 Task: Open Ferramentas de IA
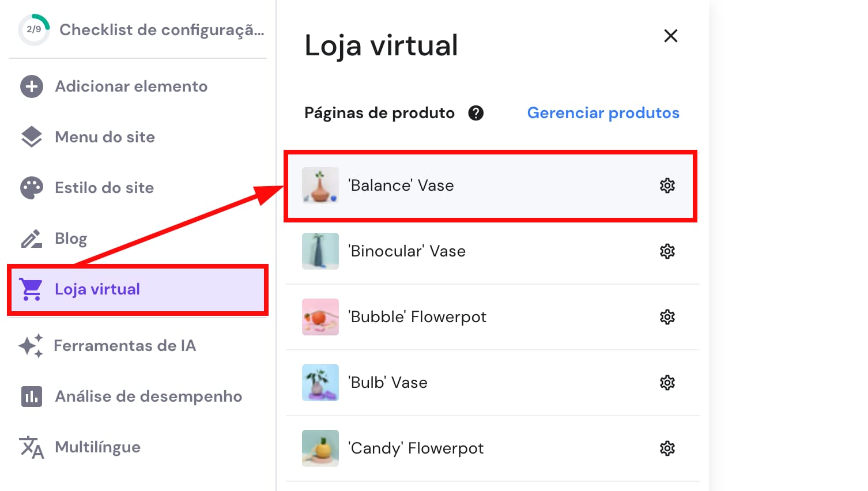click(125, 345)
